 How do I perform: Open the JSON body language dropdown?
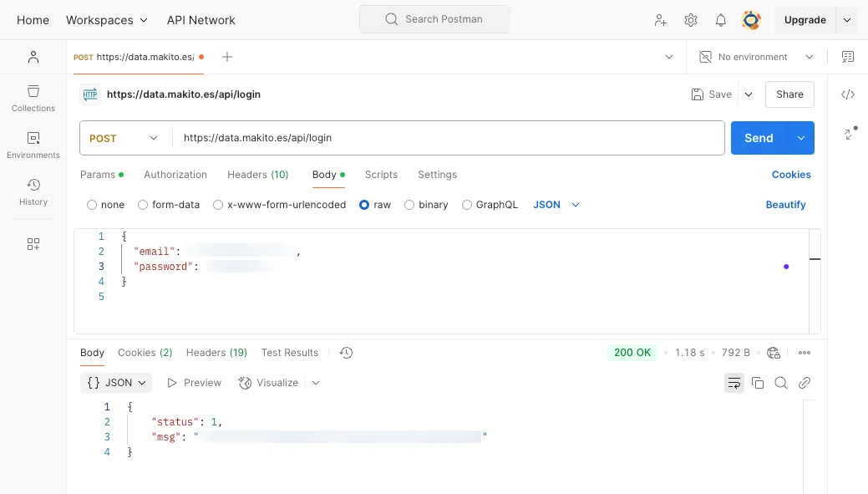coord(554,204)
